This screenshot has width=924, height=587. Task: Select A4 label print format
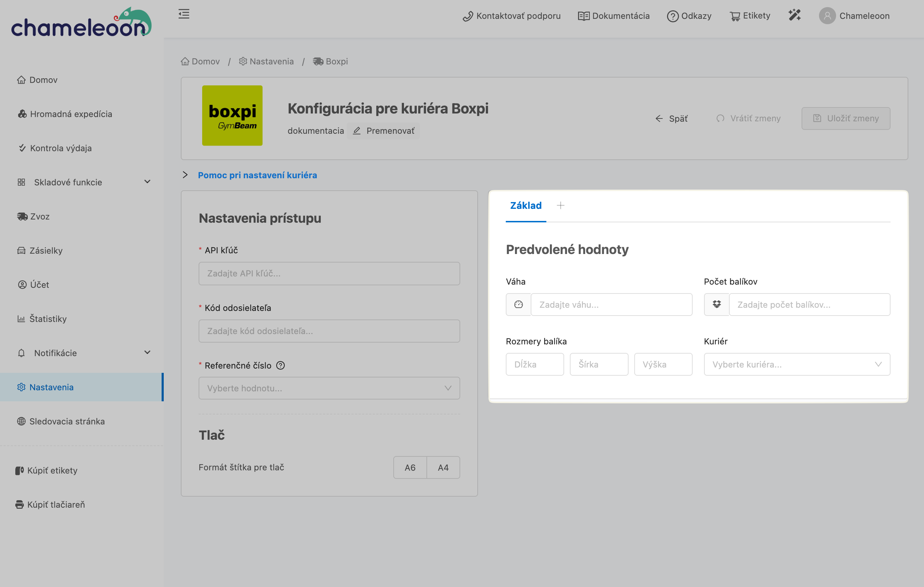click(443, 467)
